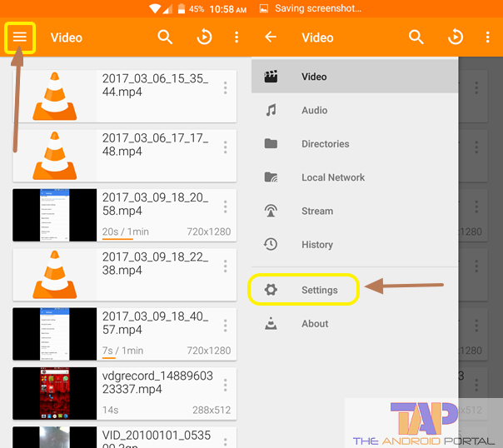
Task: Tap the back arrow in right screen
Action: point(271,37)
